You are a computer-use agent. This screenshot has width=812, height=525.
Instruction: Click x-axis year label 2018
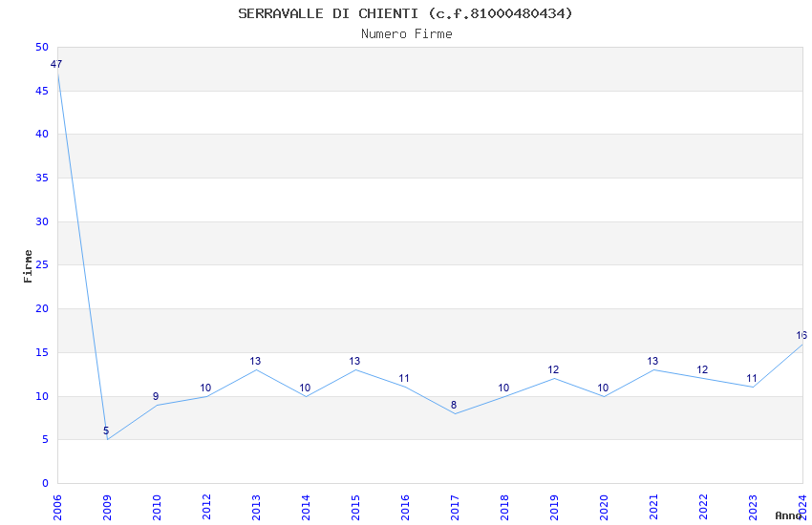pyautogui.click(x=505, y=507)
